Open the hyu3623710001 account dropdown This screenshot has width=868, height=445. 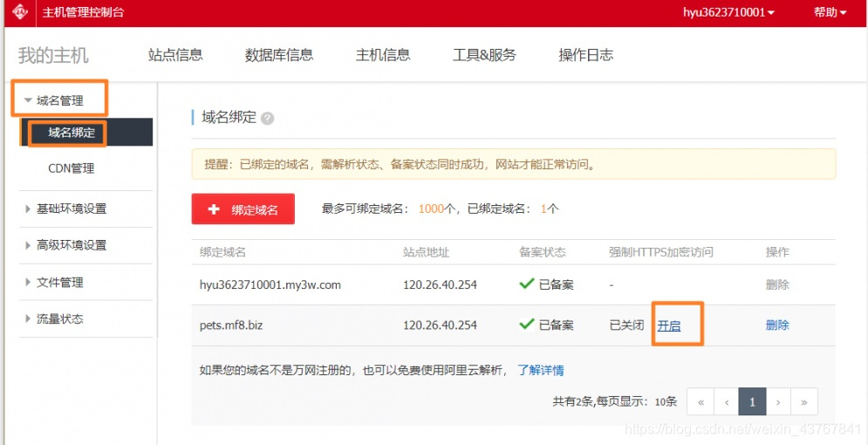pos(728,12)
